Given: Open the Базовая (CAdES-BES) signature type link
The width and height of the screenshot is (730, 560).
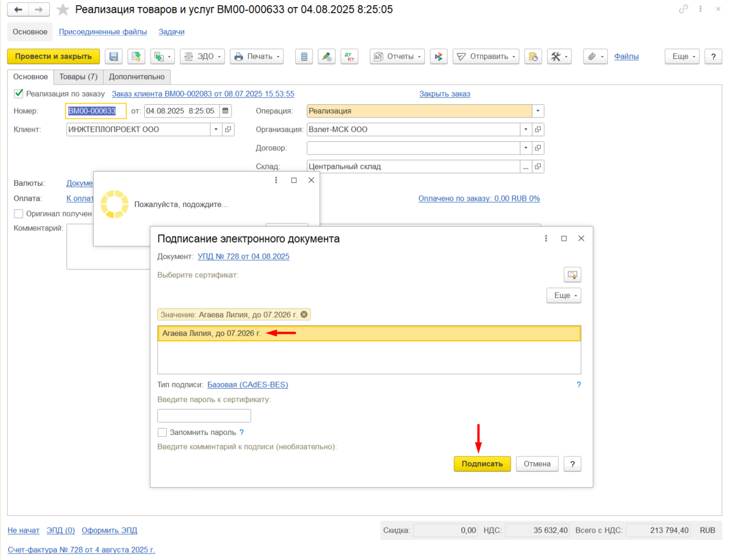Looking at the screenshot, I should point(248,385).
